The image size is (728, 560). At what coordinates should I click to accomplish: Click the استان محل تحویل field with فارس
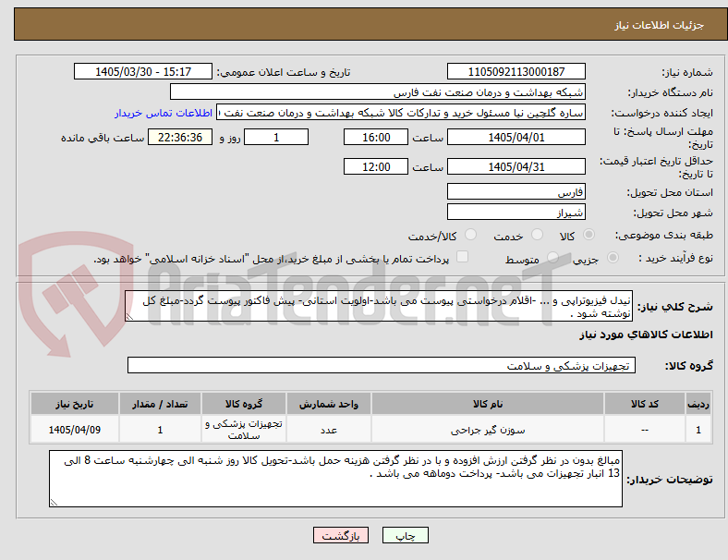516,192
